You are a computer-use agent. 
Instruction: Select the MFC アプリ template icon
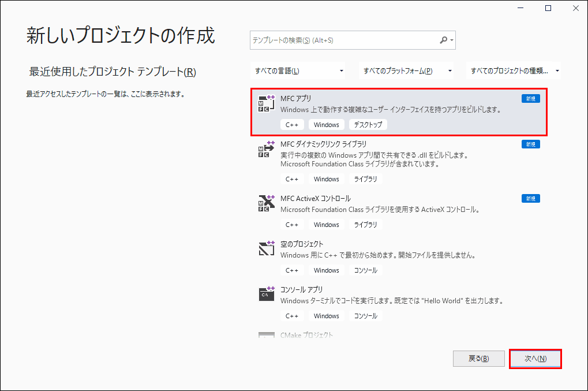pyautogui.click(x=267, y=103)
